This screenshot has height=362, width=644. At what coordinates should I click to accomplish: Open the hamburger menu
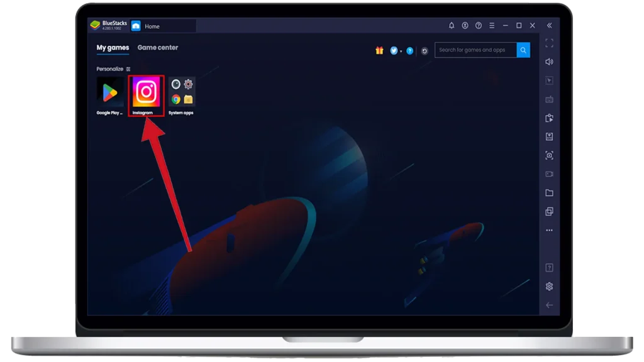click(x=492, y=25)
